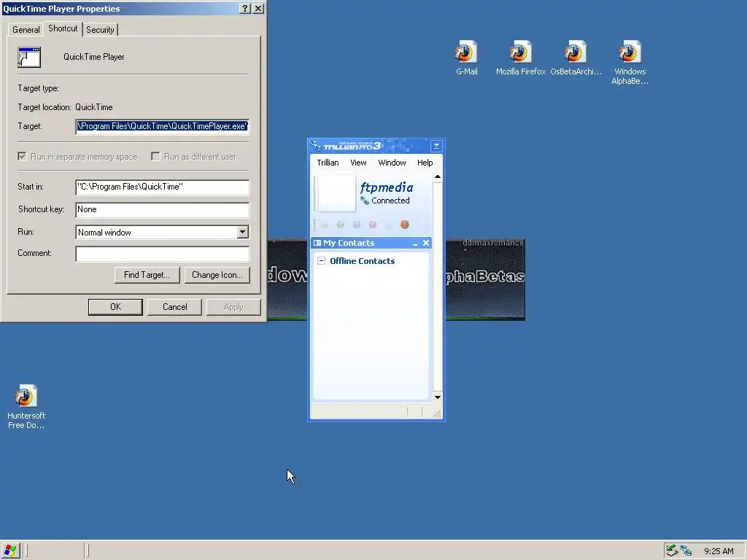747x560 pixels.
Task: Click the My Contacts panel icon
Action: point(317,243)
